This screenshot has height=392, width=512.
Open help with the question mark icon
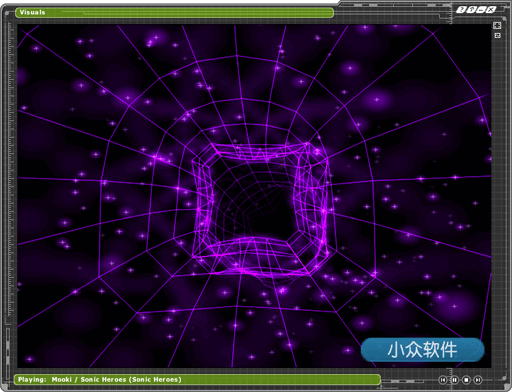[x=461, y=9]
